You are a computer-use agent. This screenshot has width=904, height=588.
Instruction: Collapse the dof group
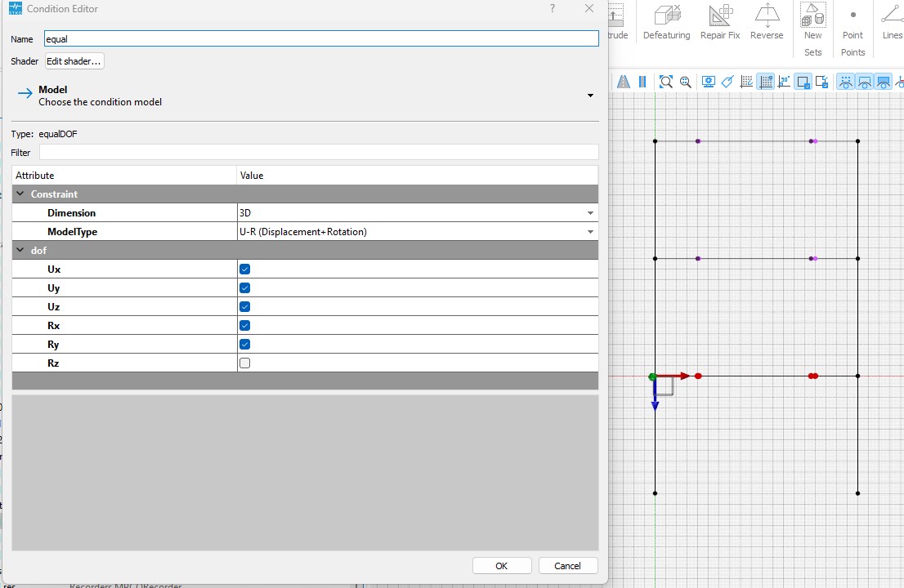coord(20,251)
